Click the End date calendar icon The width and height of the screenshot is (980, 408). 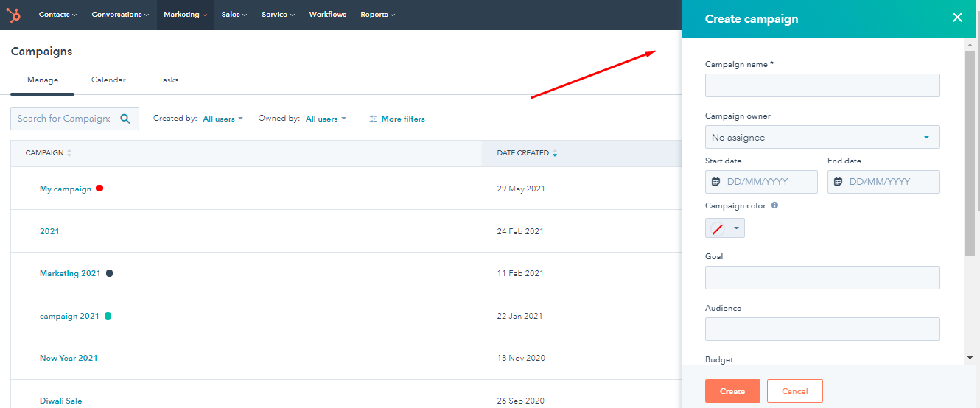coord(838,182)
